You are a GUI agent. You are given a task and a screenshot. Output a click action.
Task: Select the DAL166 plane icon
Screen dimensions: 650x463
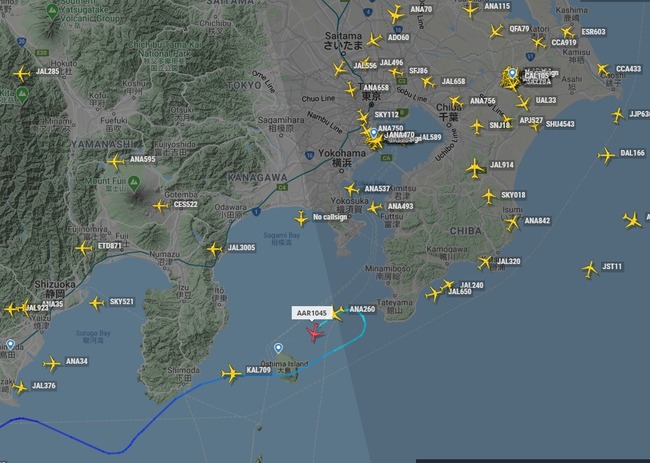606,156
